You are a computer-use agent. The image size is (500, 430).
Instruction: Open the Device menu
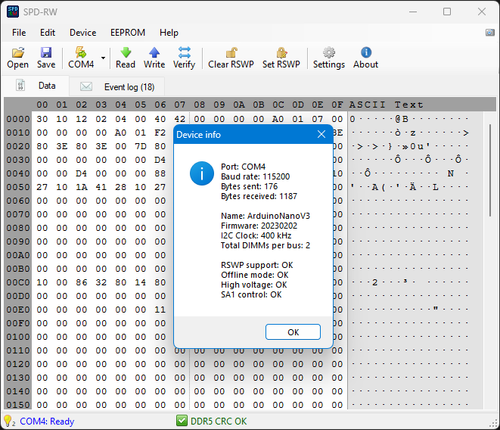pyautogui.click(x=83, y=33)
